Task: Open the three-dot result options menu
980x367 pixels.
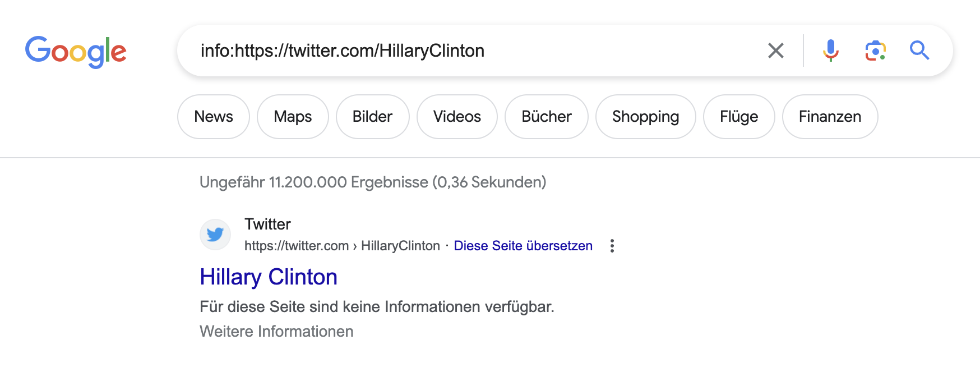Action: [x=612, y=246]
